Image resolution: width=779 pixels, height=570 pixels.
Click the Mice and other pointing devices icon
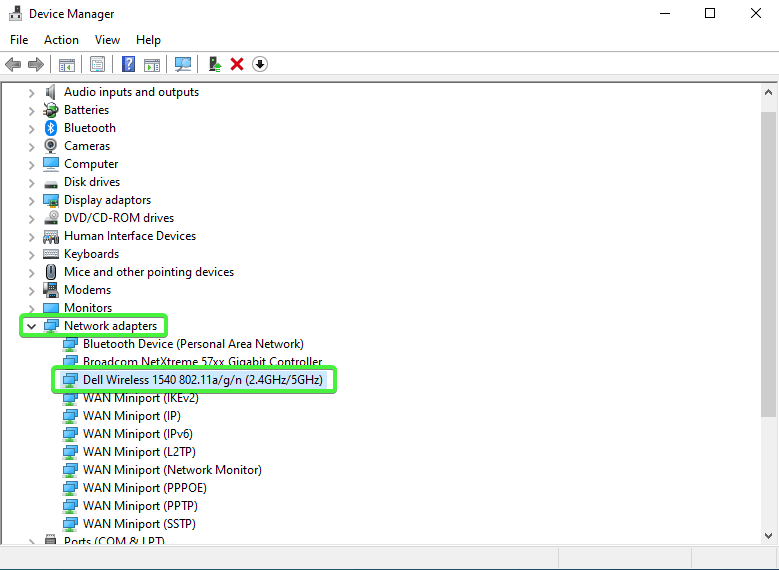coord(51,272)
